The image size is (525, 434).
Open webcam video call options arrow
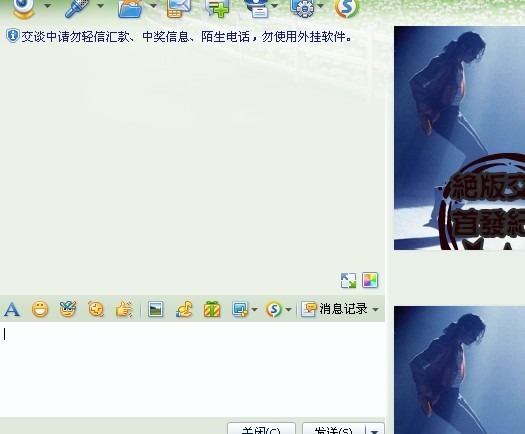(x=47, y=6)
